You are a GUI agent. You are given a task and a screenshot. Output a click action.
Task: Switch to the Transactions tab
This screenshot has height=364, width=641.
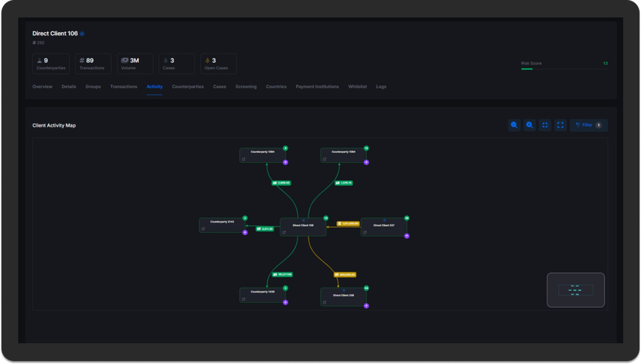pyautogui.click(x=123, y=87)
